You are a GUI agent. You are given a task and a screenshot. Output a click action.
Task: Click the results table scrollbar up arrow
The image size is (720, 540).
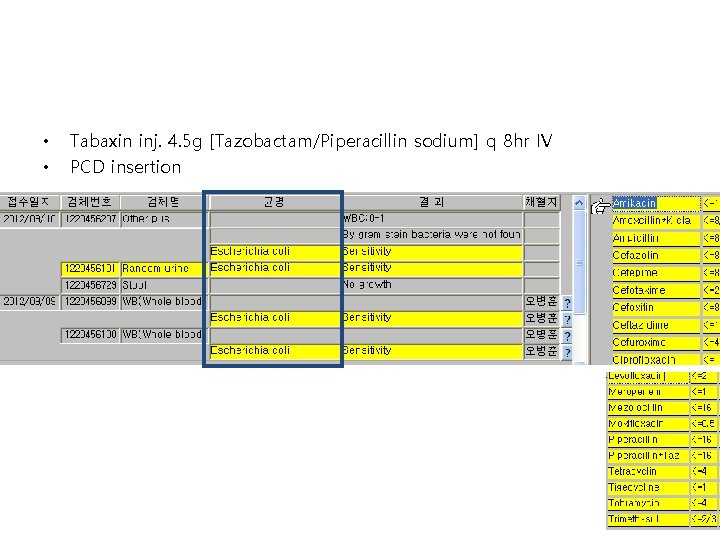(x=579, y=202)
